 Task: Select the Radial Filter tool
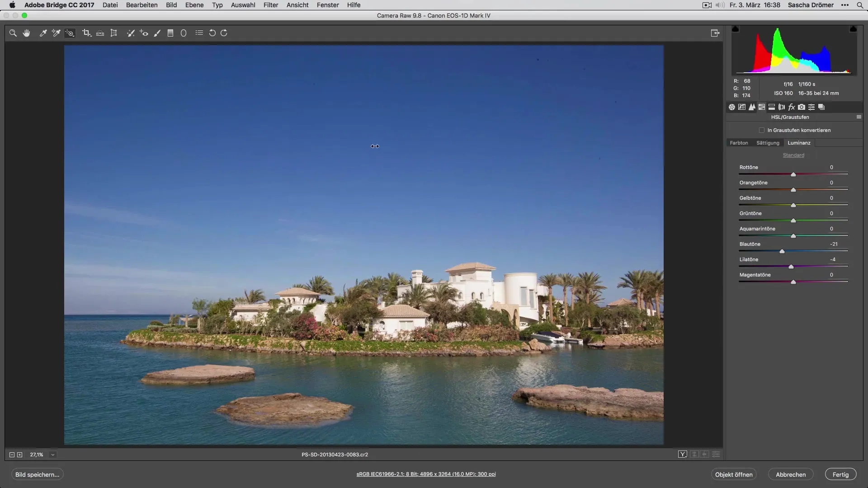[184, 33]
